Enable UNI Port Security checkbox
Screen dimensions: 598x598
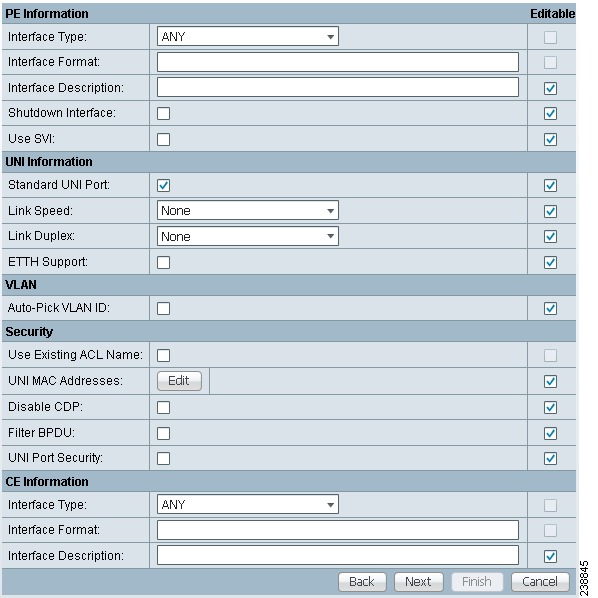coord(163,458)
